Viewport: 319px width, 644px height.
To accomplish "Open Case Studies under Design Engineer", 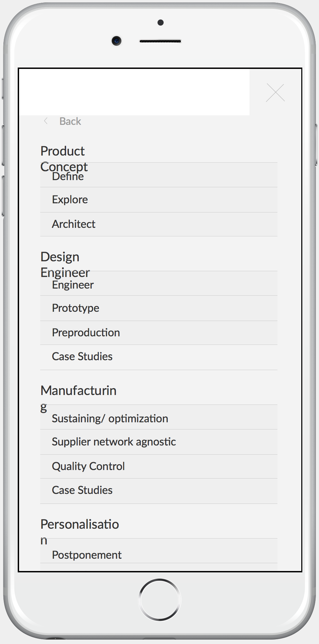I will pos(82,356).
